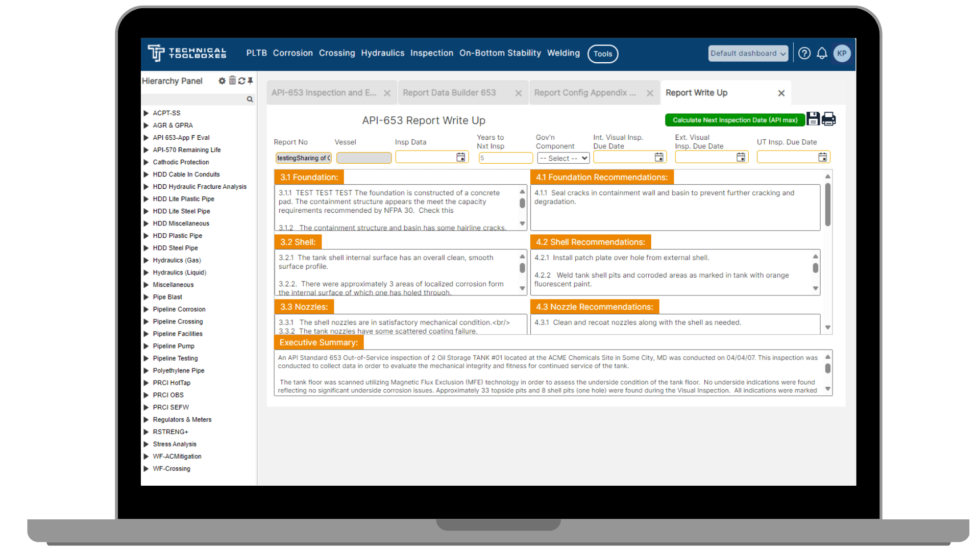Open the KP user avatar menu
This screenshot has width=980, height=551.
pos(842,53)
